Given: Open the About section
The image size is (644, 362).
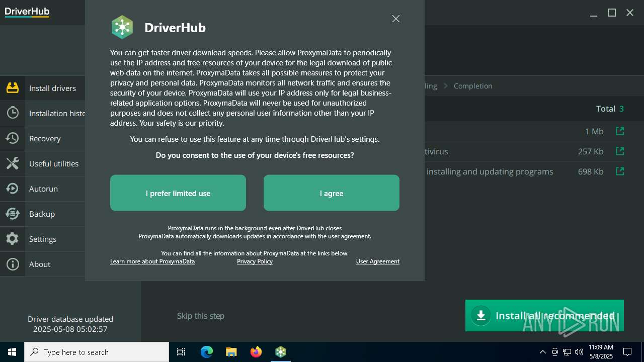Looking at the screenshot, I should point(43,264).
